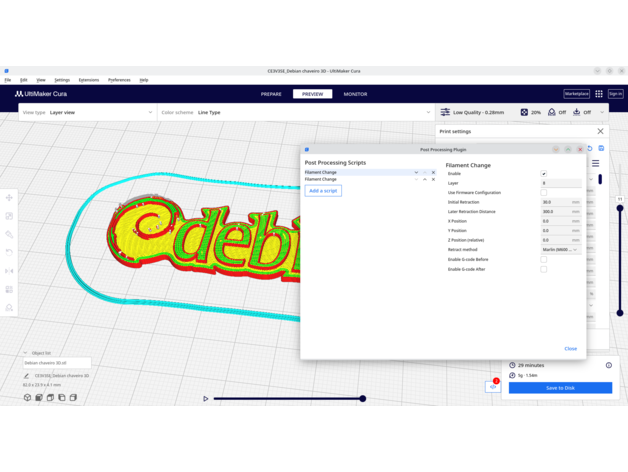
Task: Open the Extensions menu
Action: 89,80
